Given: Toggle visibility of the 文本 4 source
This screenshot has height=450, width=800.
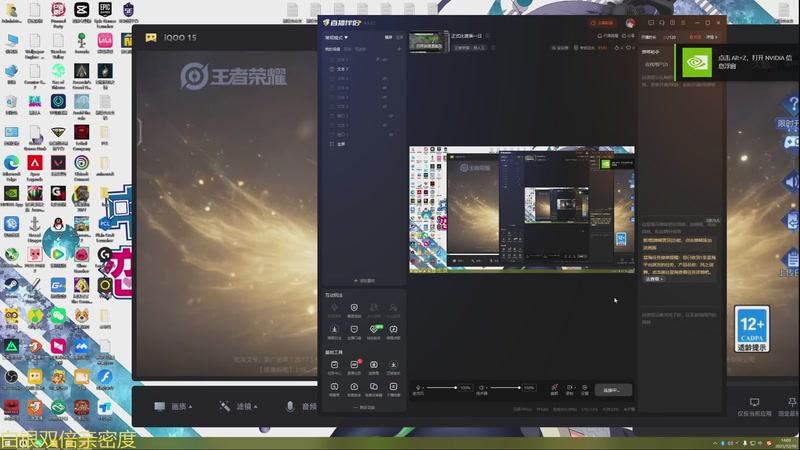Looking at the screenshot, I should point(385,88).
